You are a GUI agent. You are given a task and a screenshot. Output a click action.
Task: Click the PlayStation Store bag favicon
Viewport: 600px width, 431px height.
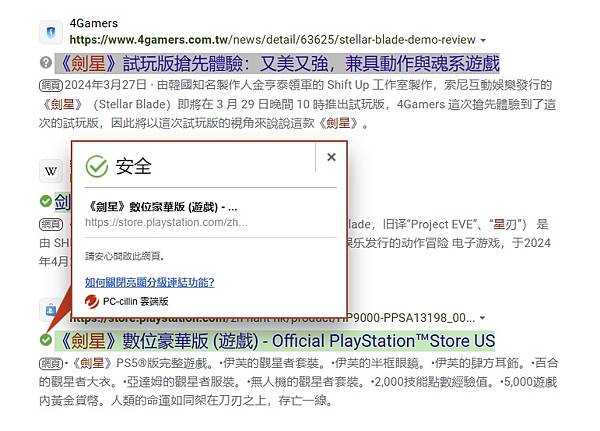click(51, 310)
